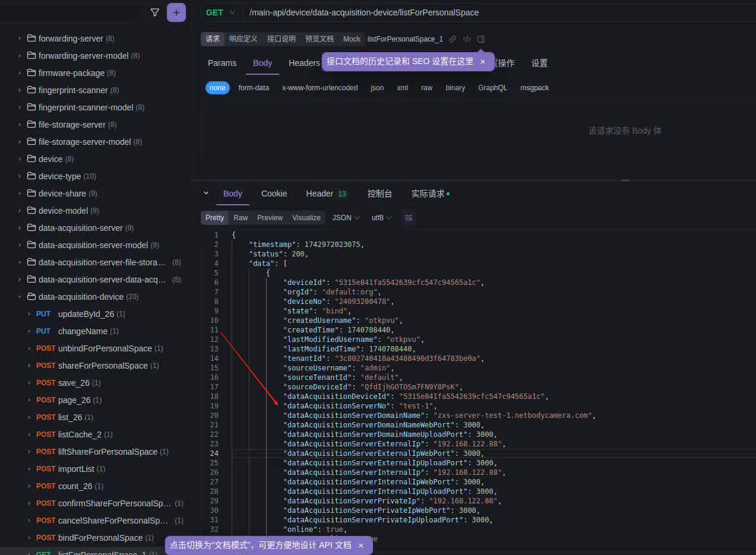Select the form-data body type
Screen dimensions: 756x555
pyautogui.click(x=254, y=88)
